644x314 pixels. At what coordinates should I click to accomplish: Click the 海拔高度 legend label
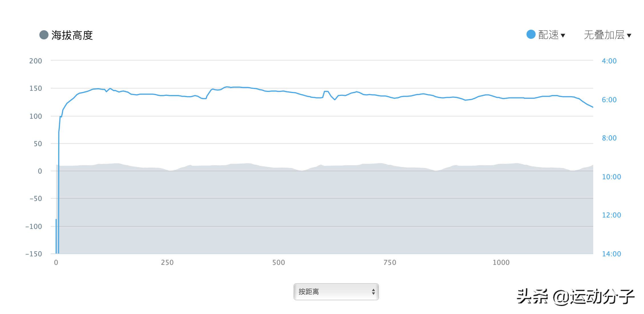click(72, 35)
